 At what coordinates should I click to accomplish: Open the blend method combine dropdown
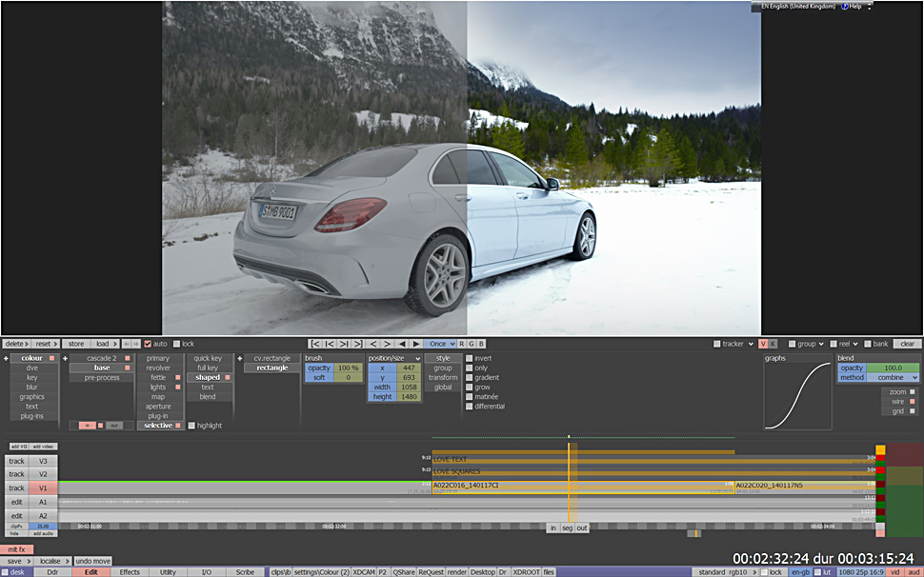pos(893,378)
